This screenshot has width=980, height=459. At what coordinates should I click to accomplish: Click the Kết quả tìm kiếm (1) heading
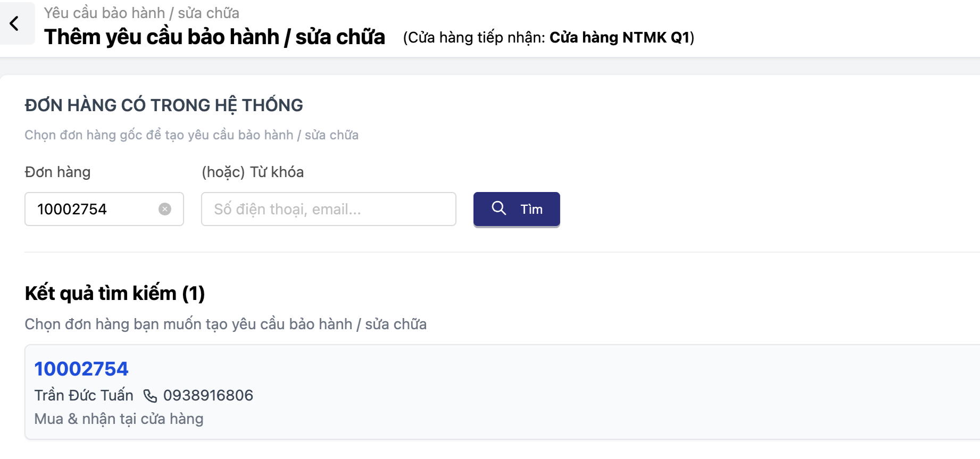115,294
